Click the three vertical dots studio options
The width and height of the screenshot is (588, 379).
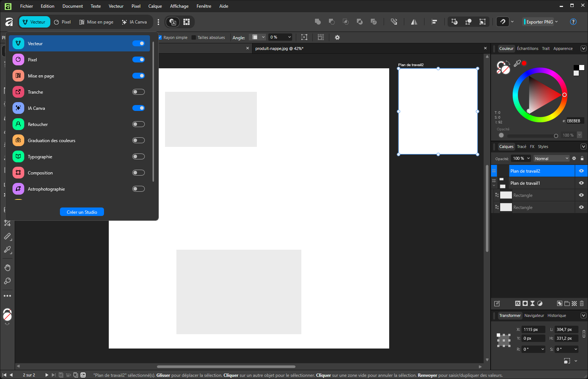[158, 22]
